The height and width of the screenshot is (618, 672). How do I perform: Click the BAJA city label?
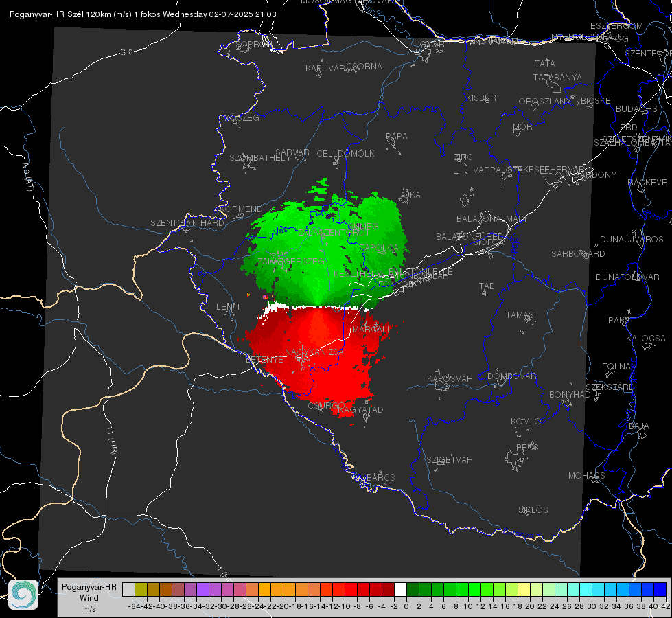coord(639,426)
